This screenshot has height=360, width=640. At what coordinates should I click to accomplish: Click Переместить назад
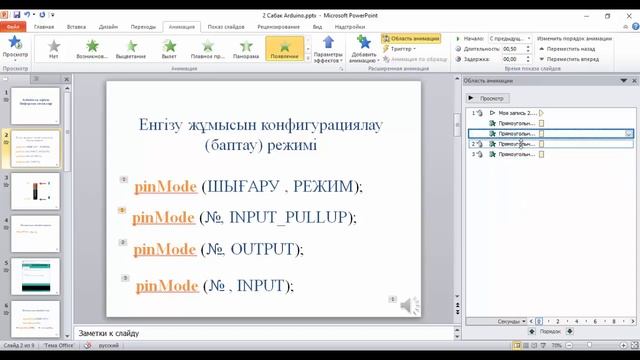coord(567,49)
